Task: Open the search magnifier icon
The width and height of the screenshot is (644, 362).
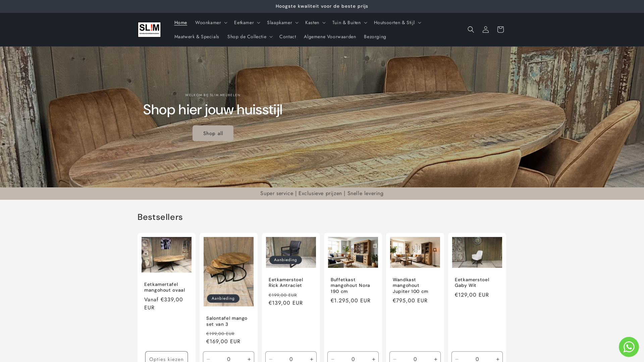Action: (x=471, y=29)
